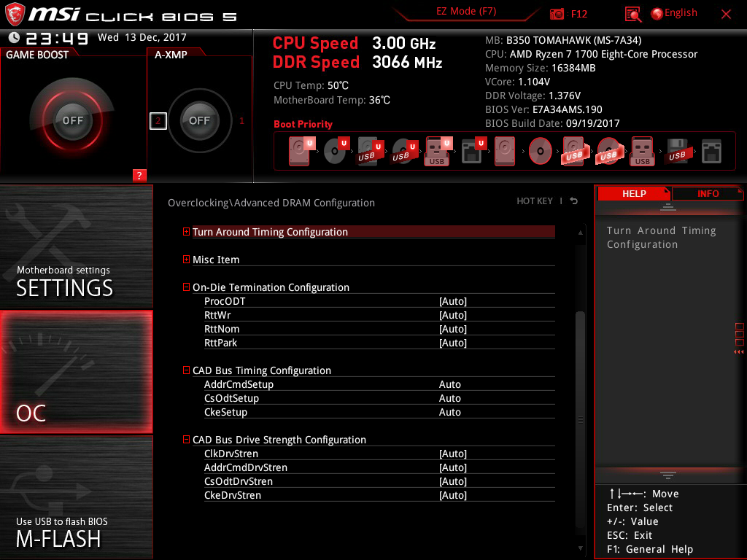Select the UEFI hard disk boot device icon
Viewport: 747px width, 560px height.
point(302,151)
